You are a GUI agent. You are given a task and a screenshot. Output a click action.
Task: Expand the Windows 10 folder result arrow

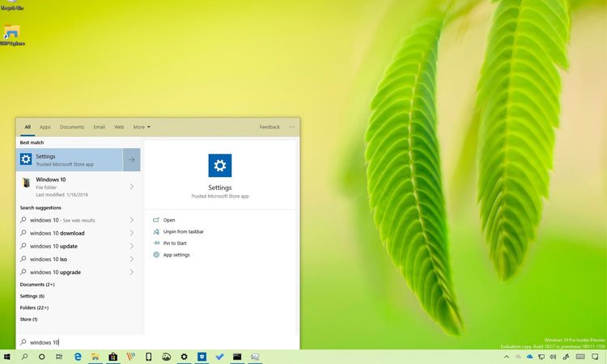[x=131, y=187]
